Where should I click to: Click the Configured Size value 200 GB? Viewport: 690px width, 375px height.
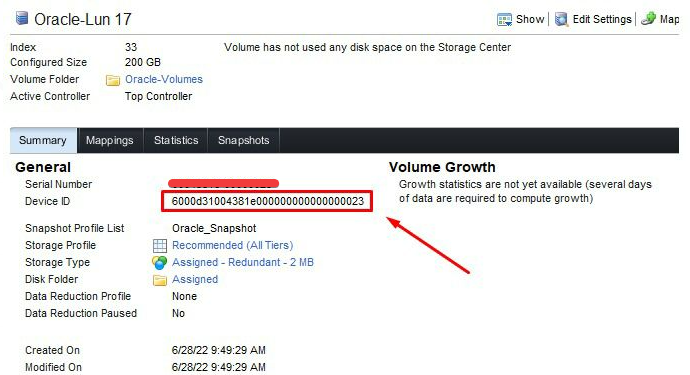pyautogui.click(x=143, y=62)
